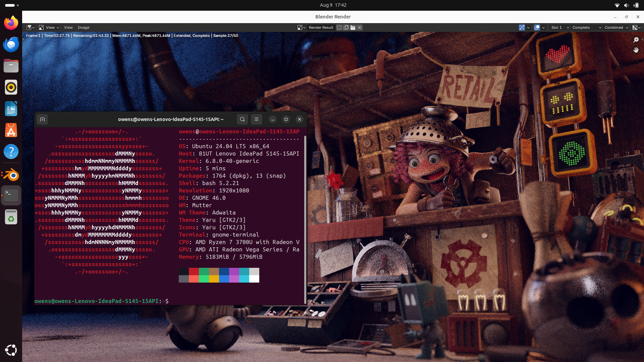Image resolution: width=644 pixels, height=362 pixels.
Task: Switch to Terminal via dock icon
Action: pyautogui.click(x=11, y=195)
